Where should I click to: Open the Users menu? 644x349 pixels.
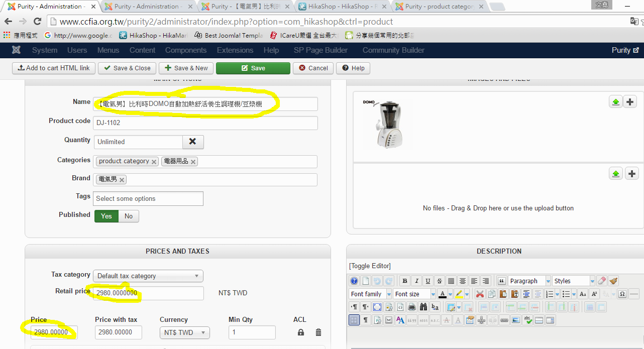pos(77,50)
